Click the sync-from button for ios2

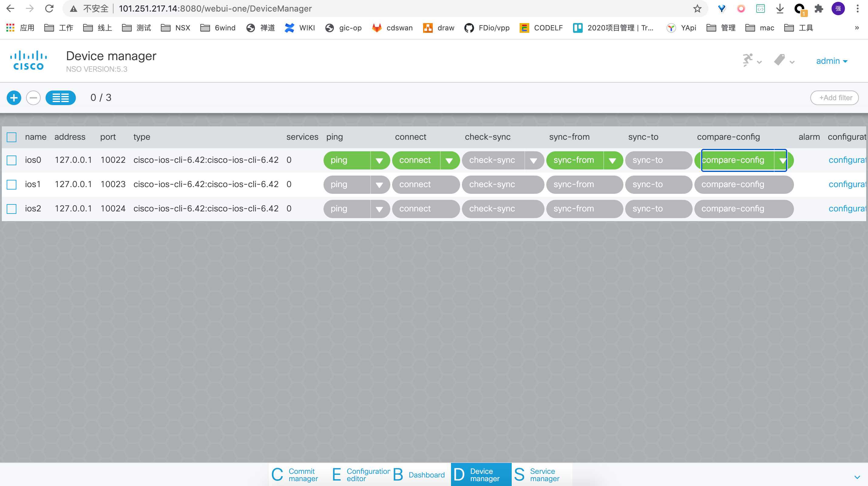tap(585, 209)
